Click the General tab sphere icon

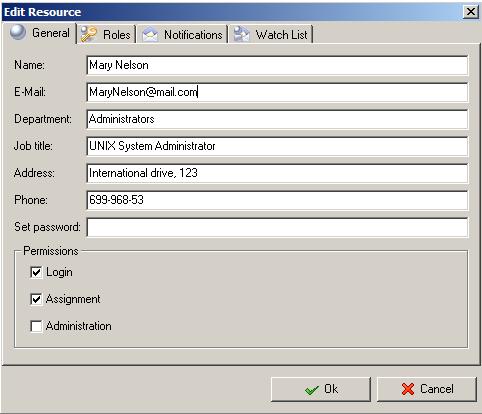coord(18,33)
